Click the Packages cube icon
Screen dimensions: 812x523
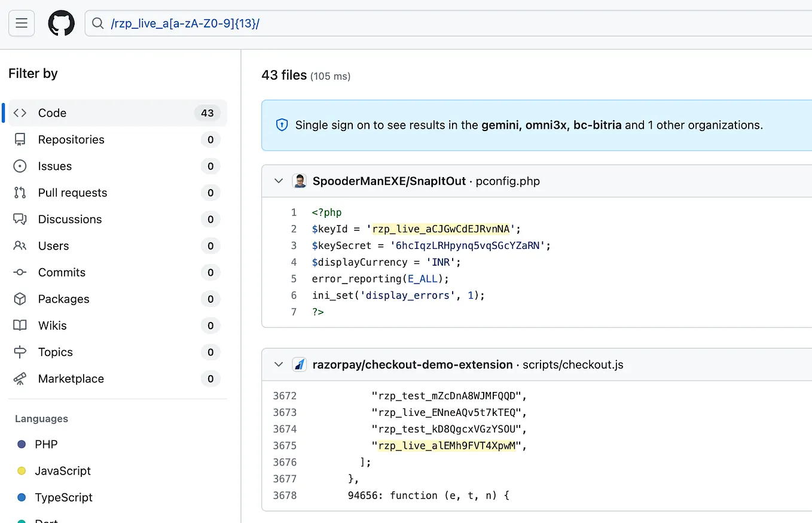[19, 299]
